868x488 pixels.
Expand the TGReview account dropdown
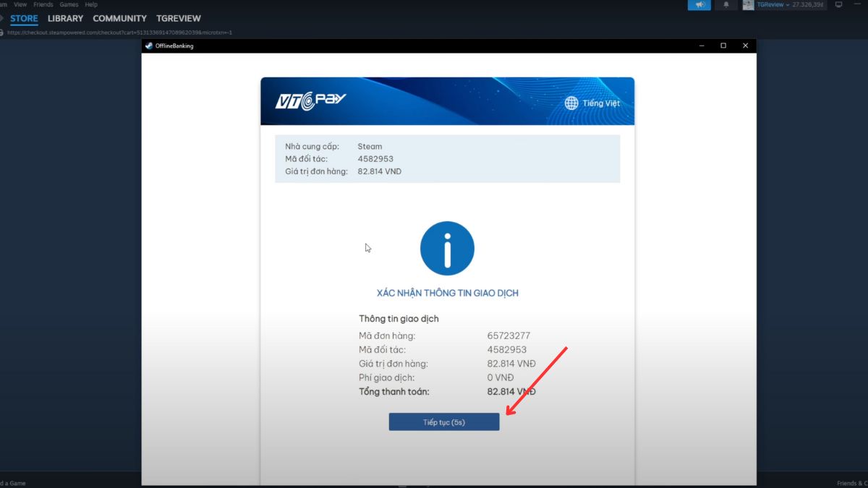coord(787,5)
